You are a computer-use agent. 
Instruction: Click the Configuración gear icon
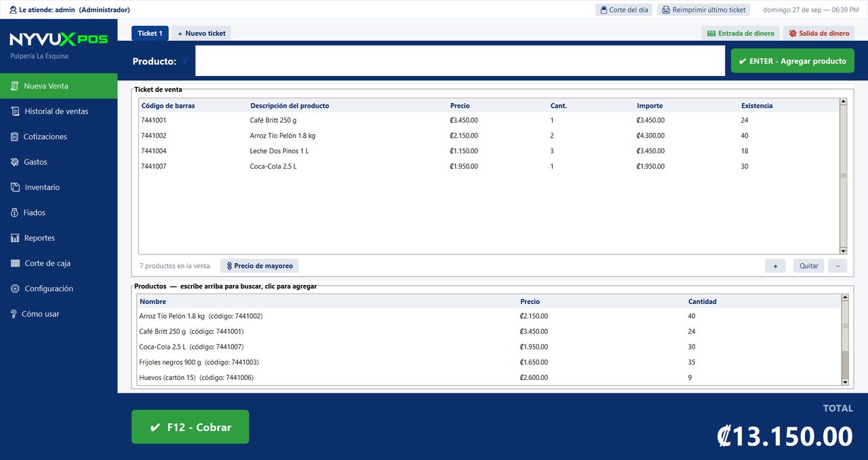[x=15, y=288]
